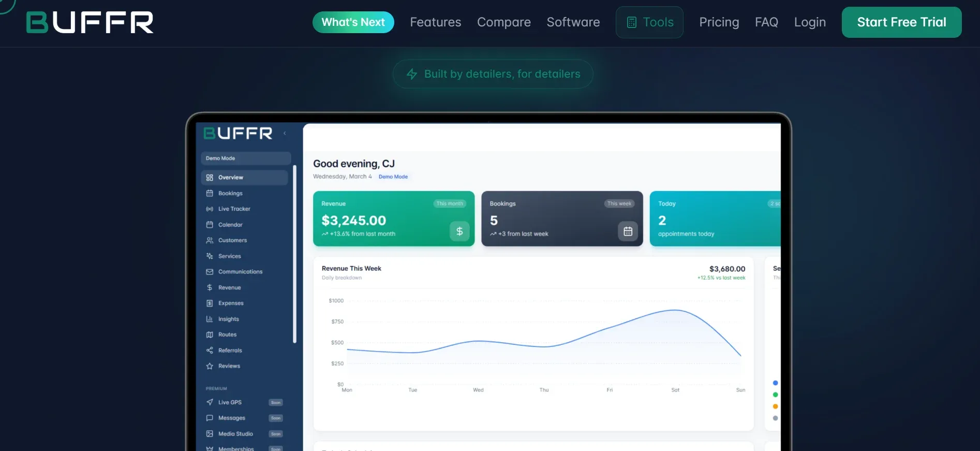Click '+3 from last week' on the Bookings card
Viewport: 980px width, 451px height.
523,234
